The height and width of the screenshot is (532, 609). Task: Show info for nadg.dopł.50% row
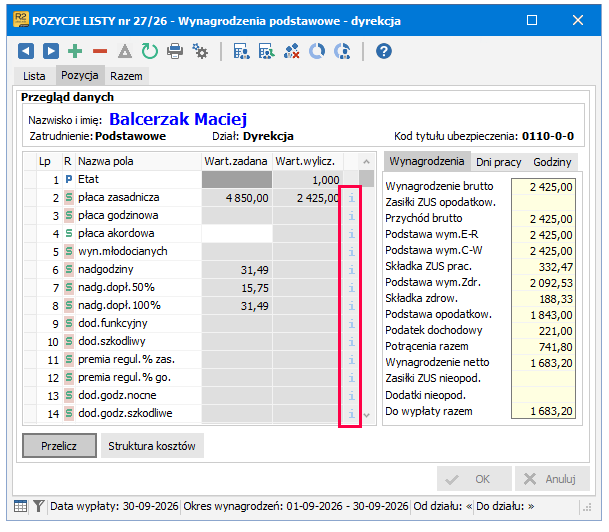[351, 288]
